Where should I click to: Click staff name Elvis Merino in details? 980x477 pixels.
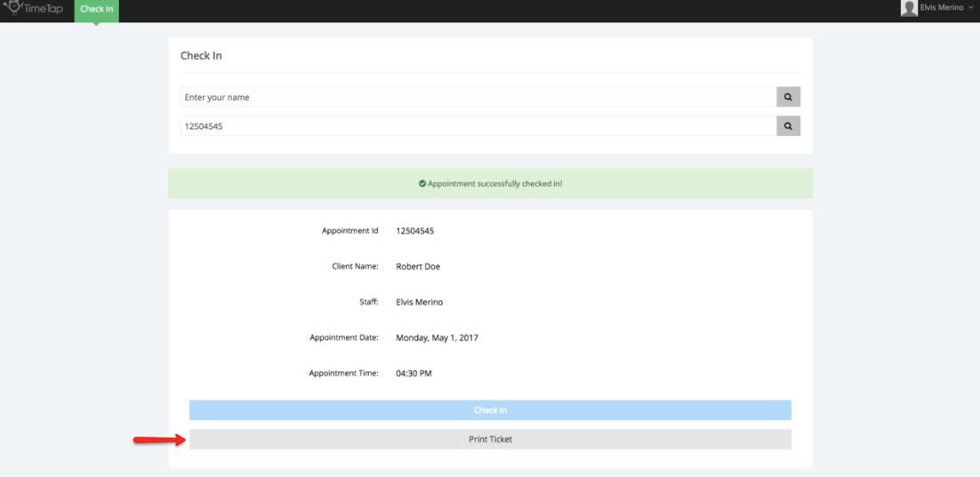419,303
